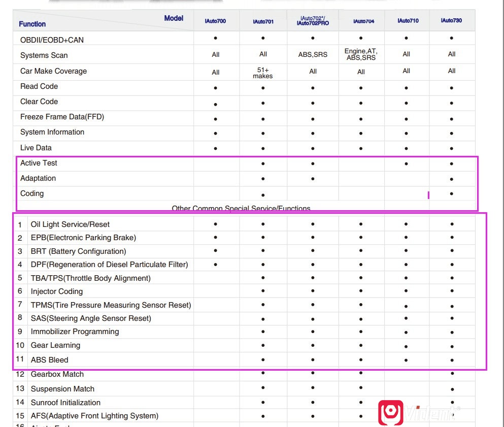
Task: Select "TPMS(Tire Pressure Measuring Sensor Reset)" label
Action: coord(111,305)
